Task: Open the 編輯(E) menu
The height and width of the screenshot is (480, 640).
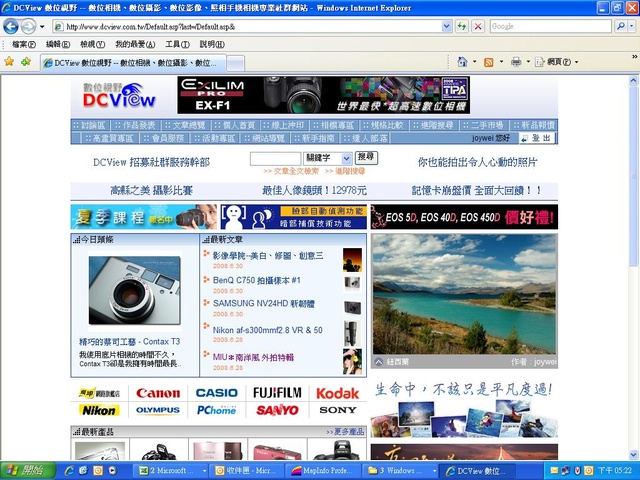Action: [58, 44]
